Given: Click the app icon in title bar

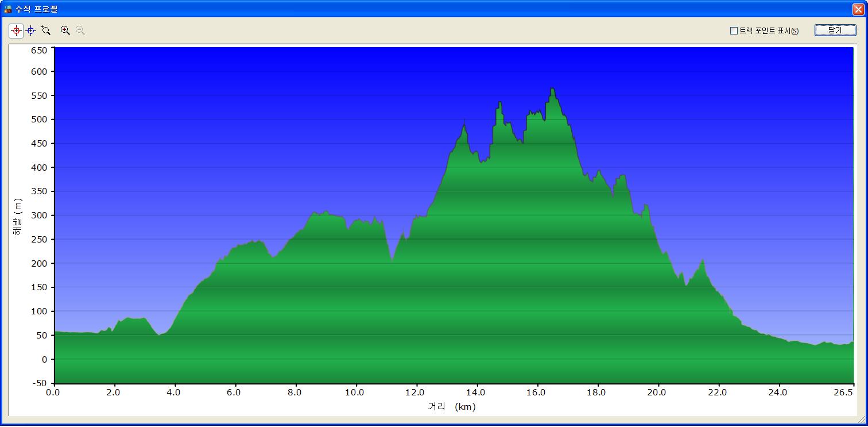Looking at the screenshot, I should (x=8, y=9).
